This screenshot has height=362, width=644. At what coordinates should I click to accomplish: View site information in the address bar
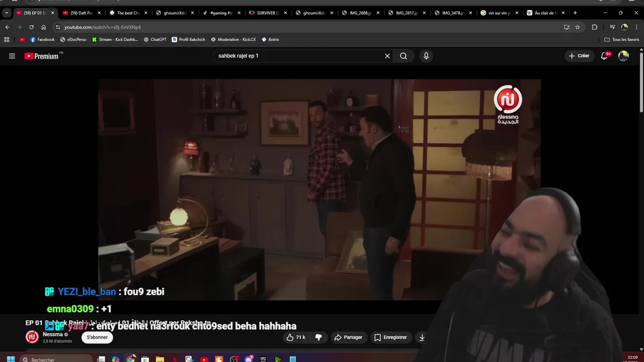point(58,27)
